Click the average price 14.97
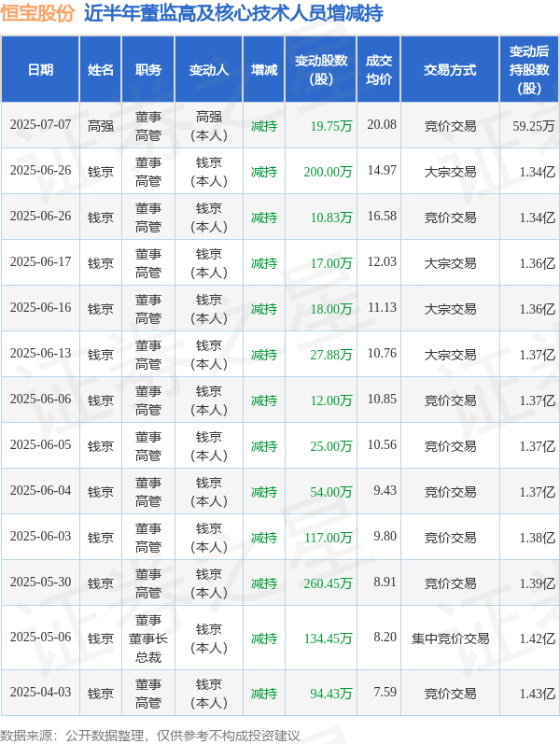560x744 pixels. [x=382, y=170]
